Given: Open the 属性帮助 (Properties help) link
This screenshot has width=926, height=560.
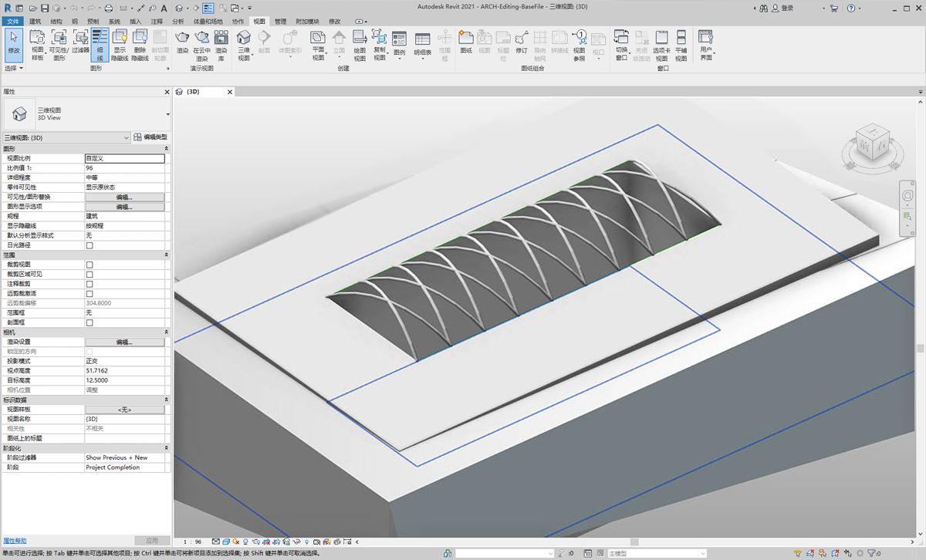Looking at the screenshot, I should [x=15, y=541].
